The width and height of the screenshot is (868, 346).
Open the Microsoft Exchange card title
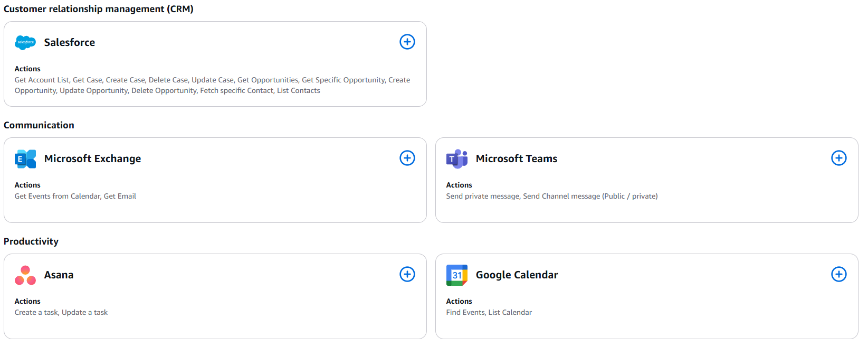(93, 158)
